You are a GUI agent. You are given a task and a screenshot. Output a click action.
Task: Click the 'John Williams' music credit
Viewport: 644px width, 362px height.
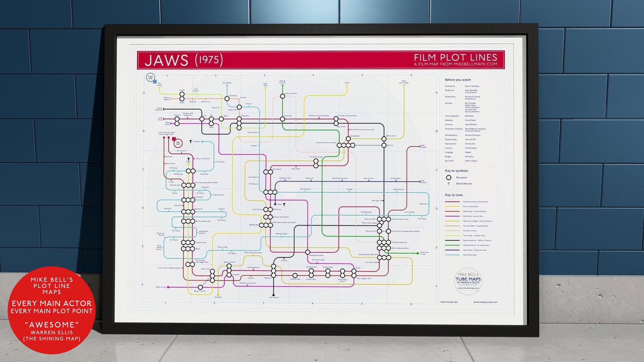[470, 124]
